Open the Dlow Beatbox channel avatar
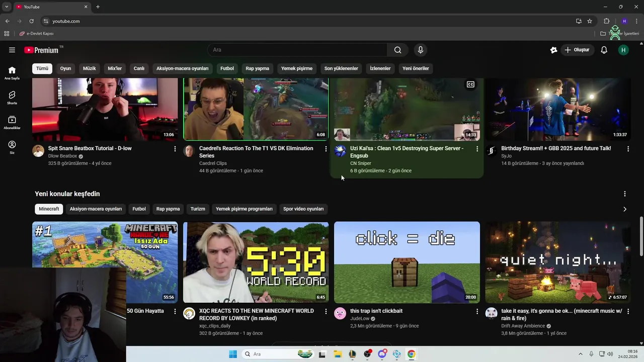644x362 pixels. 38,151
